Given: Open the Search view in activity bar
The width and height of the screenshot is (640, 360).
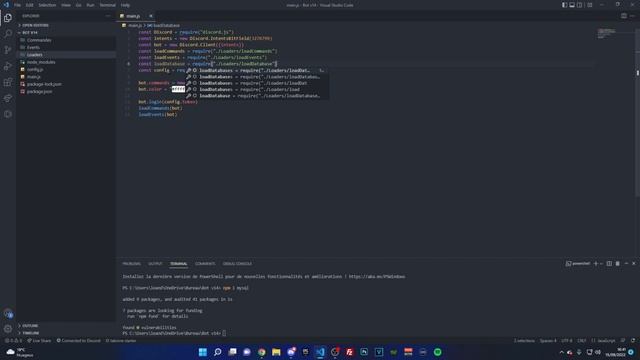Looking at the screenshot, I should [x=8, y=34].
